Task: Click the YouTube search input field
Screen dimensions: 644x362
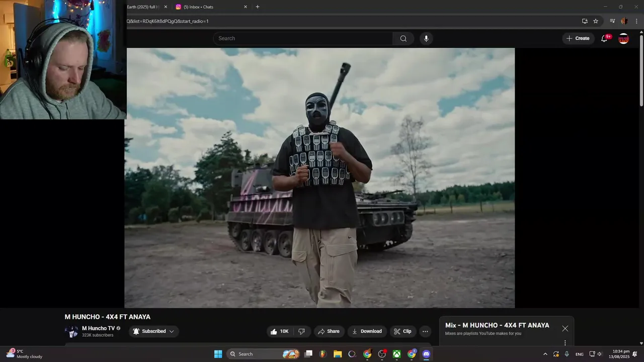Action: pyautogui.click(x=303, y=39)
